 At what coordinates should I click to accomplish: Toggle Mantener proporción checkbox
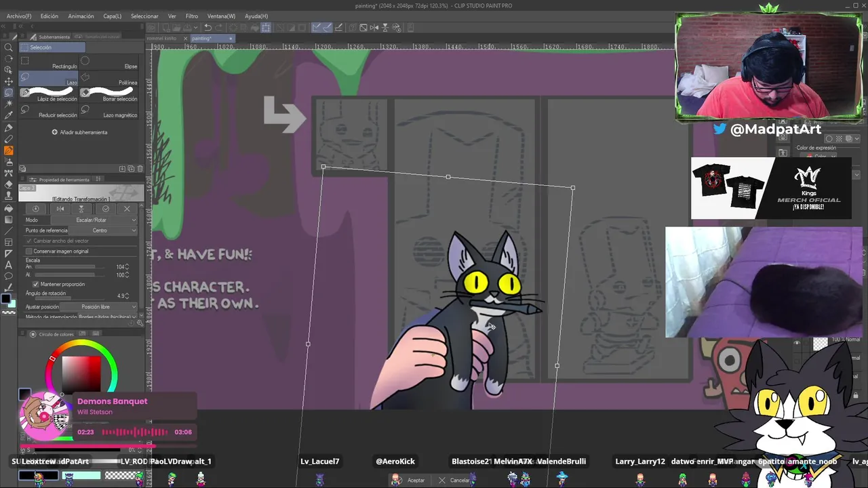click(x=36, y=284)
